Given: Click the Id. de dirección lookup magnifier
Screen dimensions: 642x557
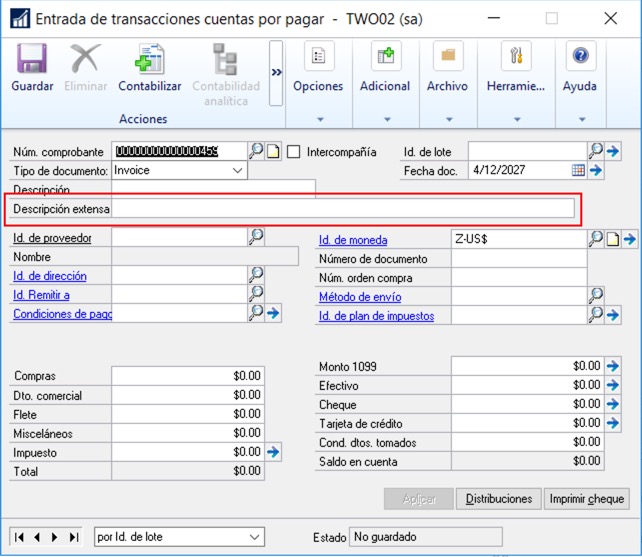Looking at the screenshot, I should 256,275.
